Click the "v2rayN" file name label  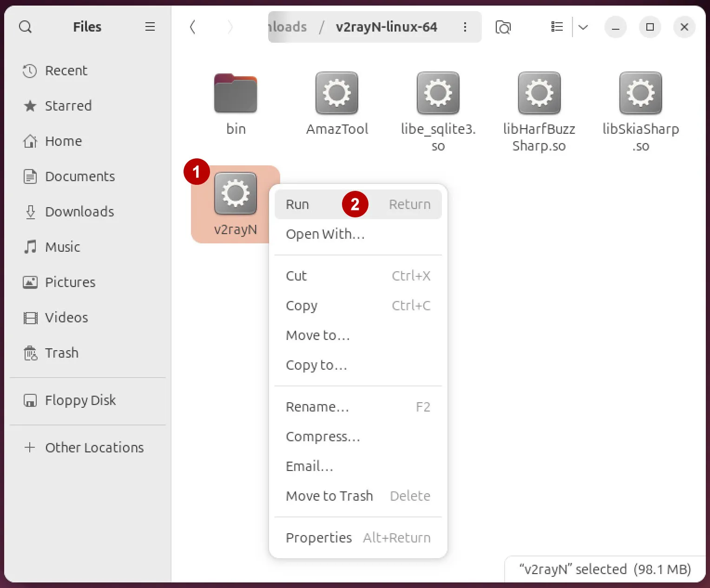click(236, 229)
